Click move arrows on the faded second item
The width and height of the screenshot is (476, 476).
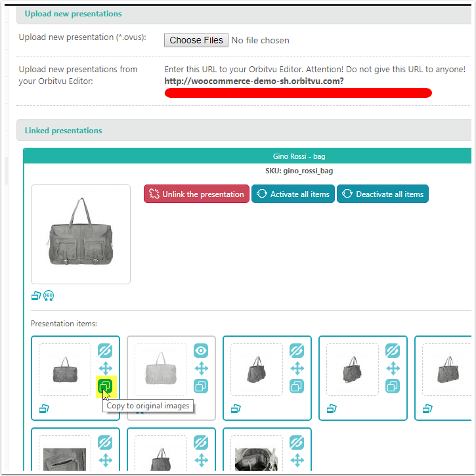[202, 368]
